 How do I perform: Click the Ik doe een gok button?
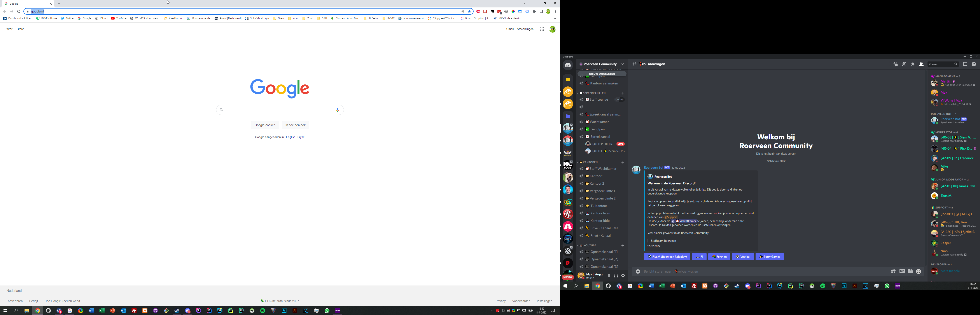coord(295,125)
